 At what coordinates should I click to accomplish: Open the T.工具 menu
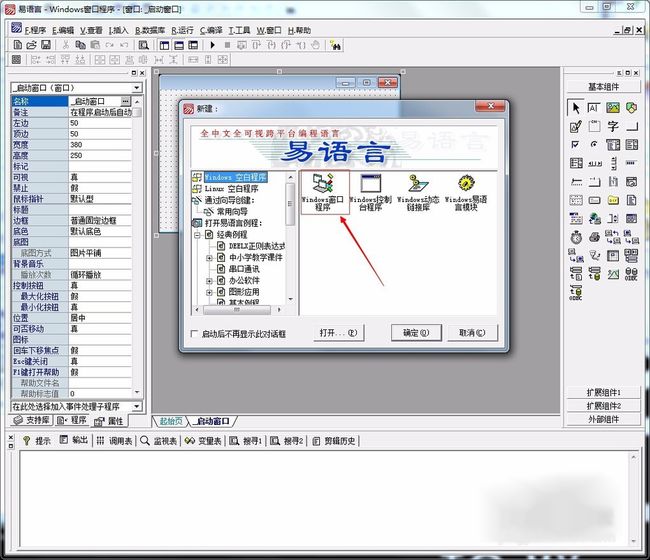239,30
